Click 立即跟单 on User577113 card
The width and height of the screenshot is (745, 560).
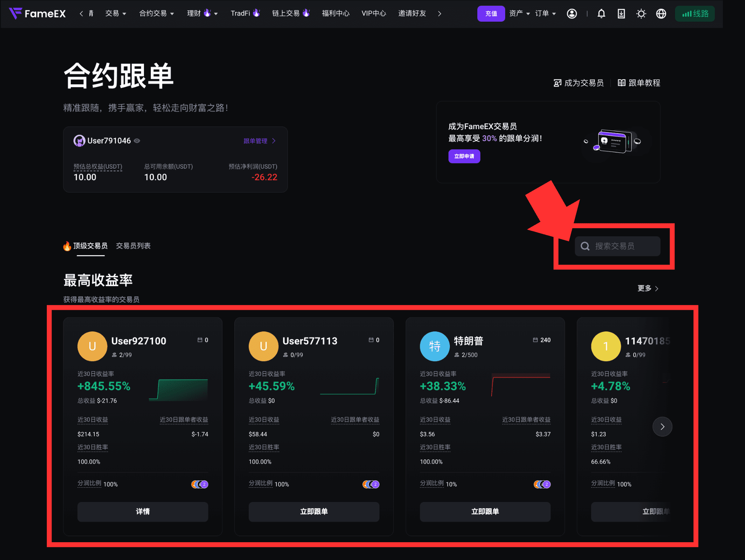point(314,512)
